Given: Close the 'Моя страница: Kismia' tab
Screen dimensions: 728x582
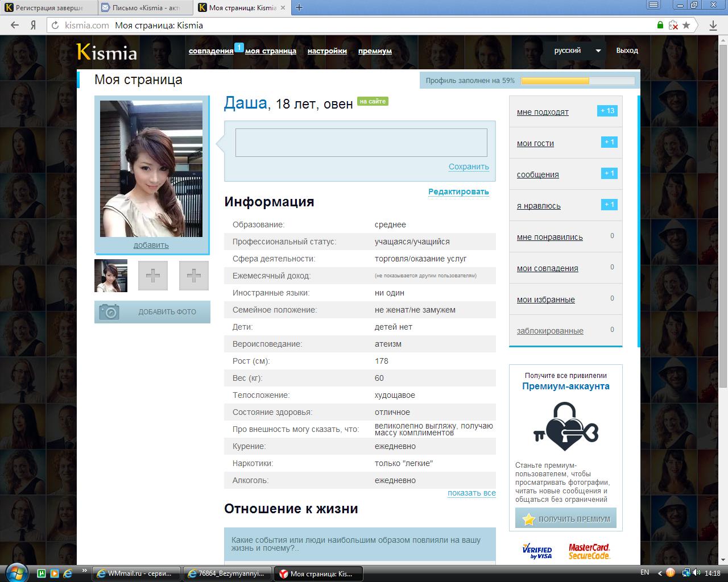Looking at the screenshot, I should click(283, 8).
